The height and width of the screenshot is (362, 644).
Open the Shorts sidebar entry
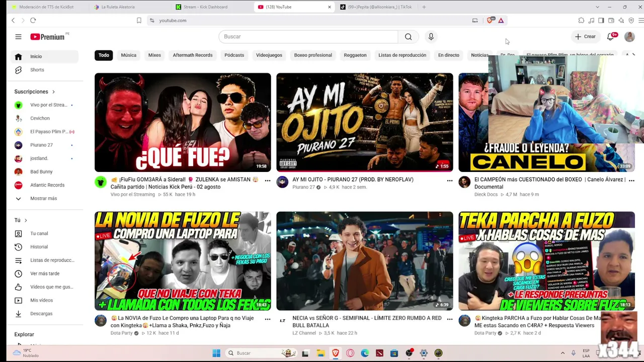(x=44, y=70)
